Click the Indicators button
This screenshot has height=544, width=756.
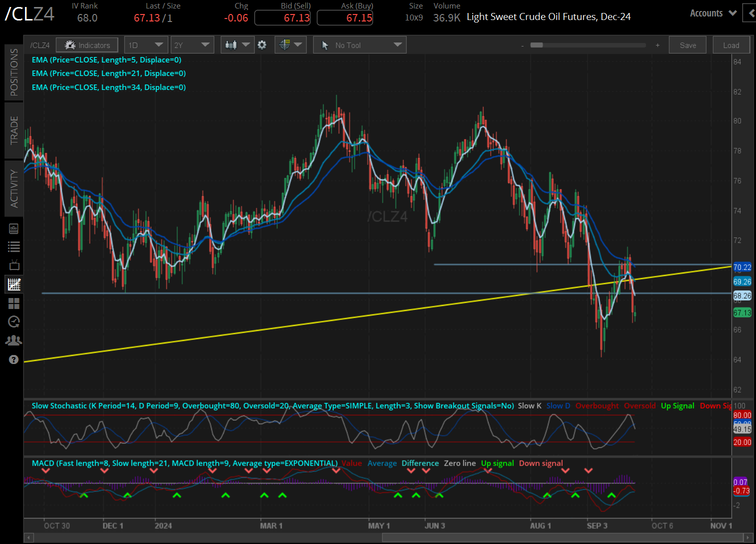tap(86, 44)
